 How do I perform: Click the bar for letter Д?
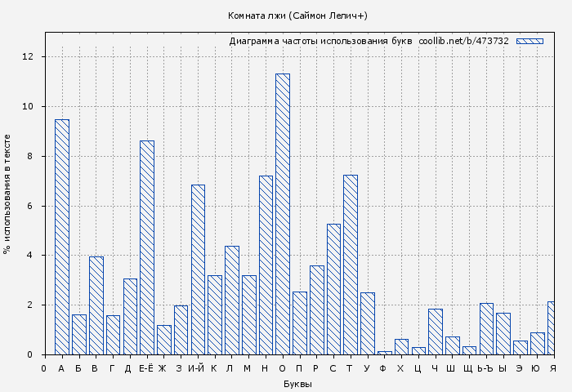click(130, 316)
